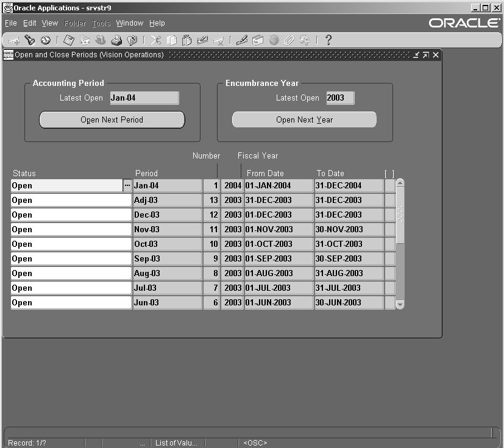Click the New record toolbar icon
The width and height of the screenshot is (504, 448).
coord(14,40)
